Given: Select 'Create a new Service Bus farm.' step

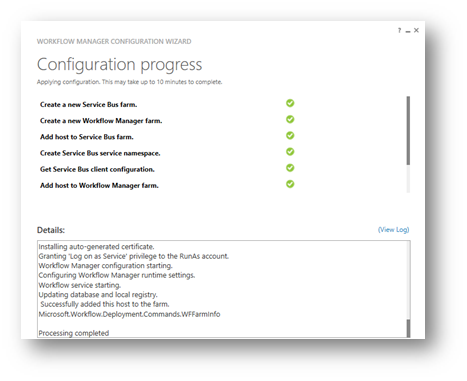Looking at the screenshot, I should (89, 105).
